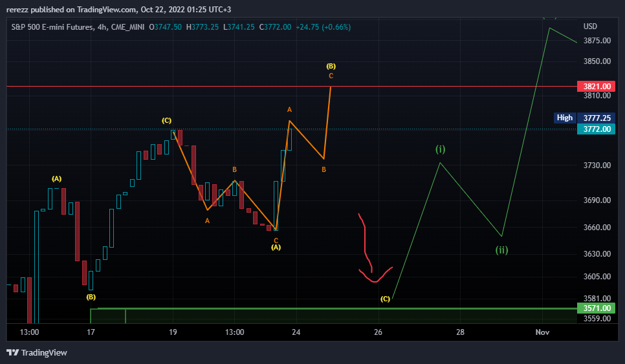
Task: Select the green horizontal support line at 3571
Action: tap(337, 308)
